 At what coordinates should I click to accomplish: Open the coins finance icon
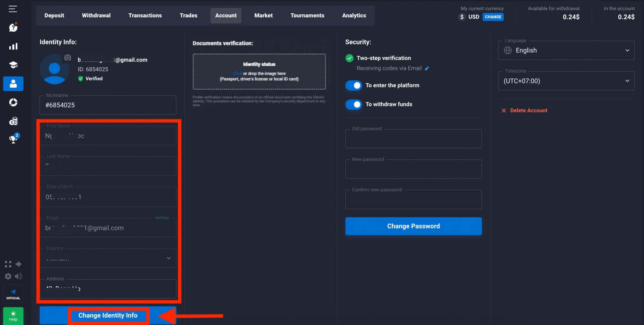(13, 121)
